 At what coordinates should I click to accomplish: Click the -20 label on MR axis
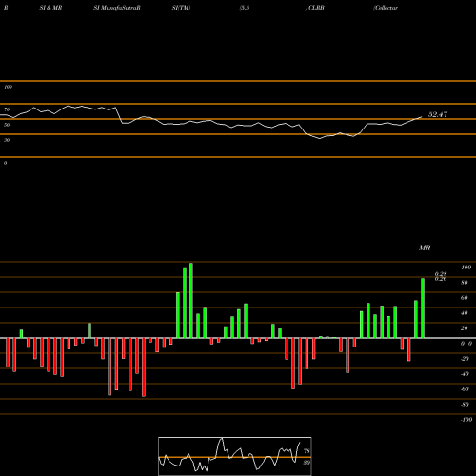click(x=465, y=359)
